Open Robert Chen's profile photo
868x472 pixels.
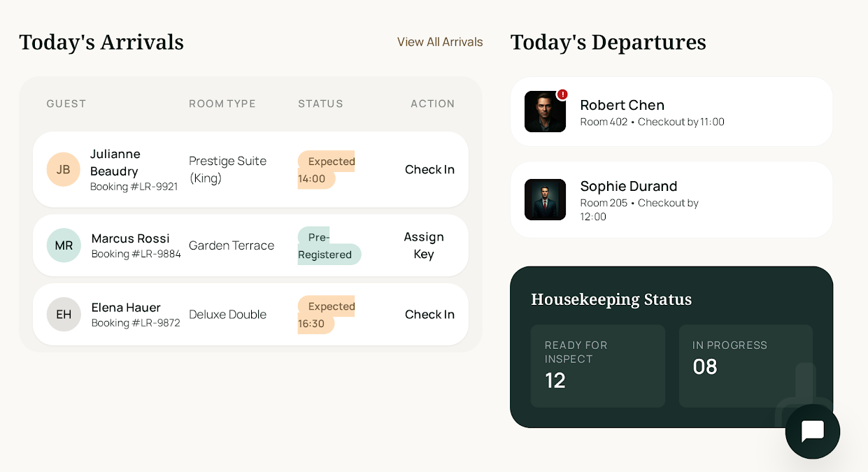point(545,112)
